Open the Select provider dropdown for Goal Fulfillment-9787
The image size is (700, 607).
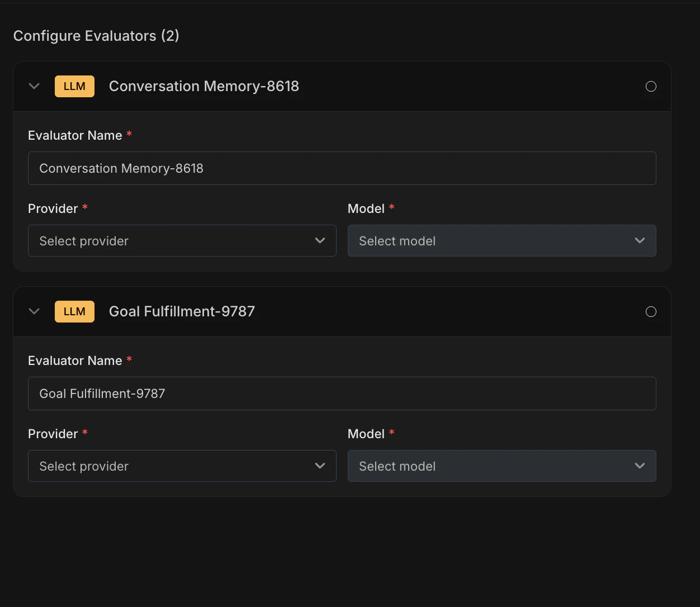coord(182,466)
